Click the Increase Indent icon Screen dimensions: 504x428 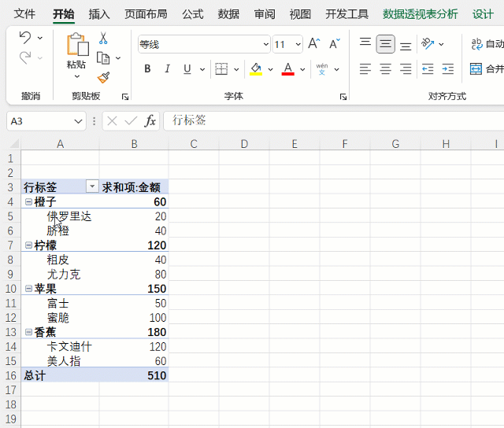coord(447,69)
